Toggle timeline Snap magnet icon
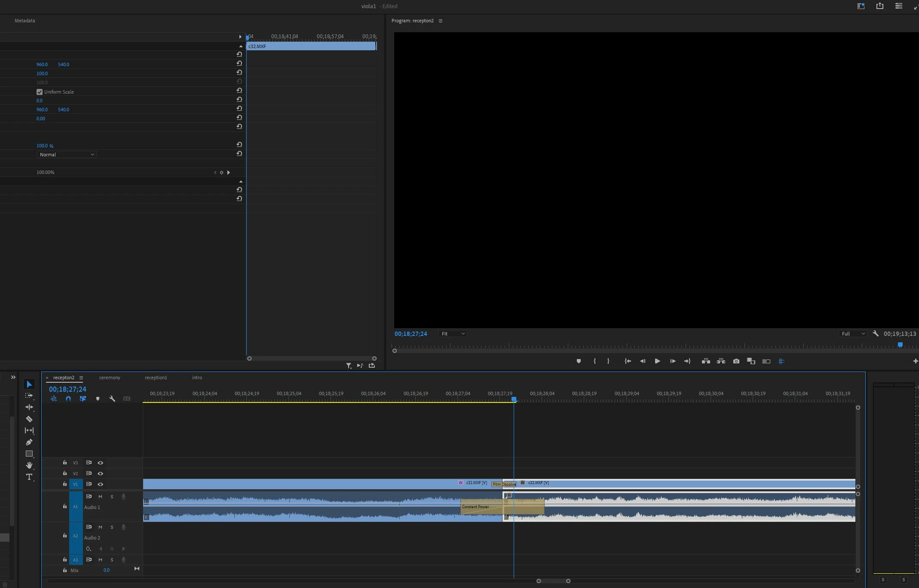Screen dimensions: 919x588 (68, 399)
